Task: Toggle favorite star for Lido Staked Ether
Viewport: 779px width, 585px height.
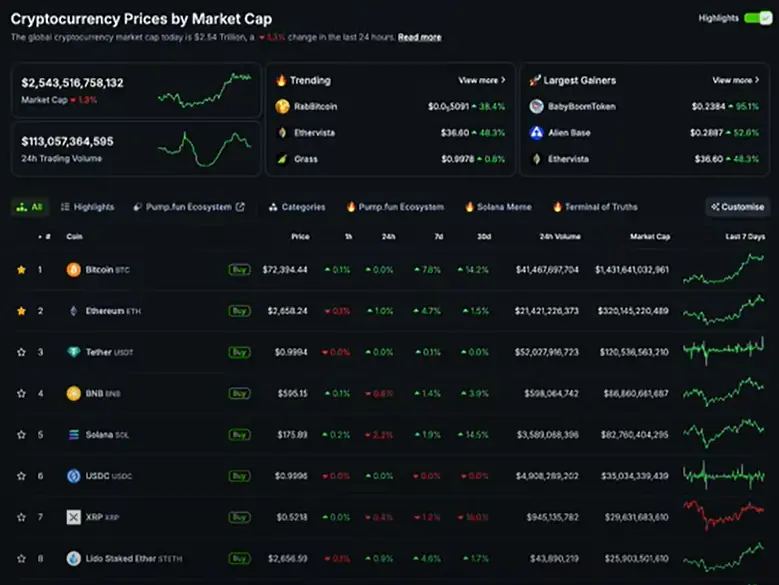Action: (21, 558)
